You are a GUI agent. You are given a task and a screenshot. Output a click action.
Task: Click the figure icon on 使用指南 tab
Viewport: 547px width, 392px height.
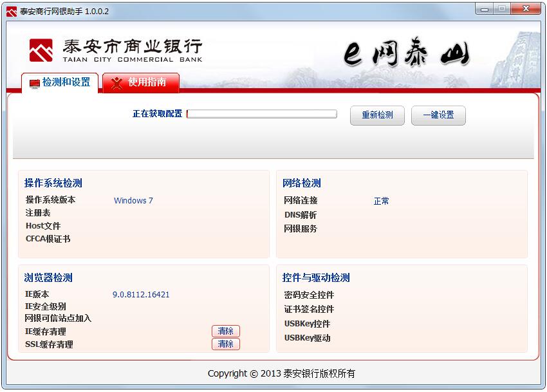coord(116,83)
